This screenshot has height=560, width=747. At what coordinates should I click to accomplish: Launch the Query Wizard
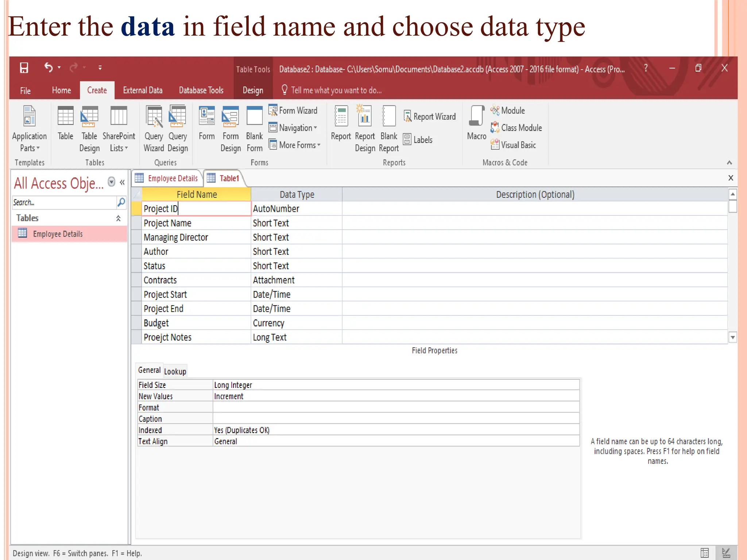tap(154, 128)
